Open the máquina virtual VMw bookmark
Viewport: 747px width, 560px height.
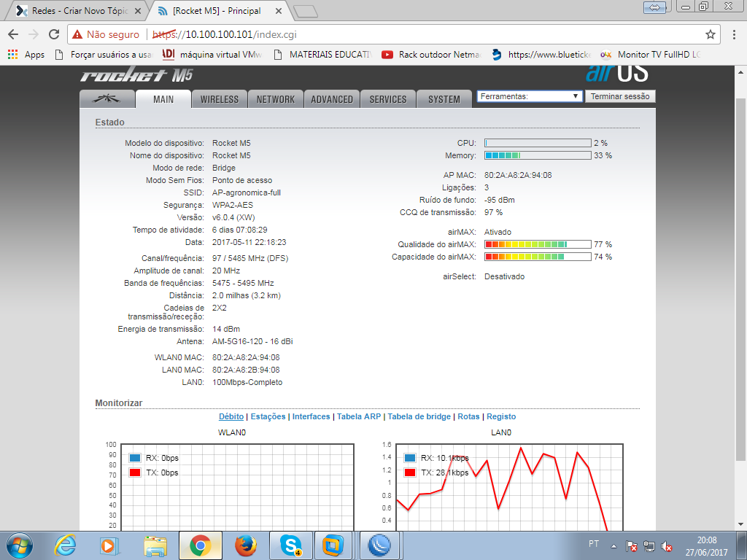(x=212, y=54)
